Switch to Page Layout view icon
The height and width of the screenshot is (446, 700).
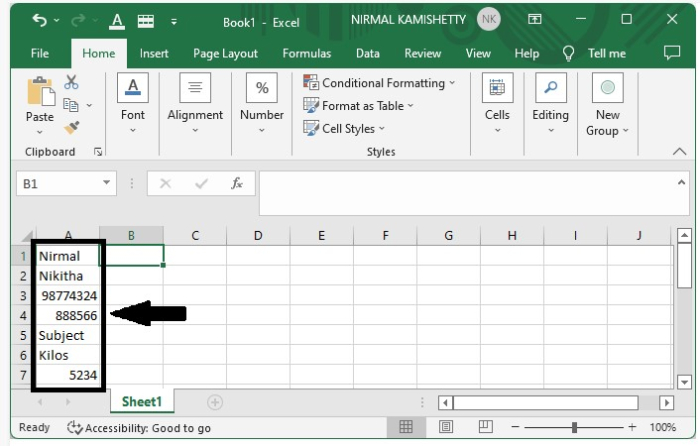(x=446, y=427)
